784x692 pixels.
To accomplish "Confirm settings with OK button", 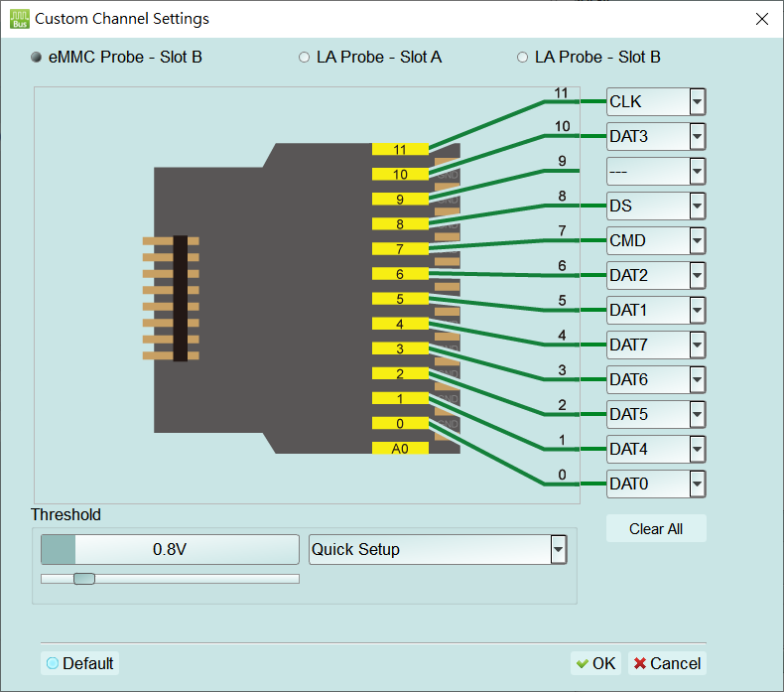I will click(595, 663).
